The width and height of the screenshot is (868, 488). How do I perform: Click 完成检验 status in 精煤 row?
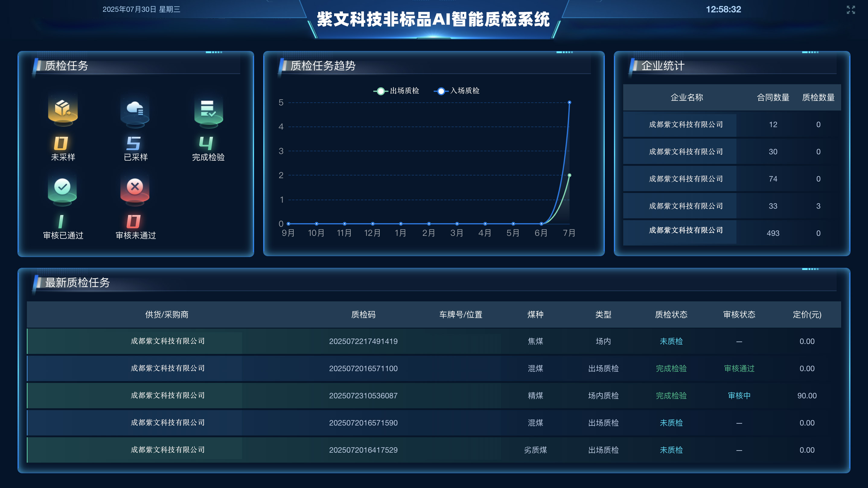point(671,396)
